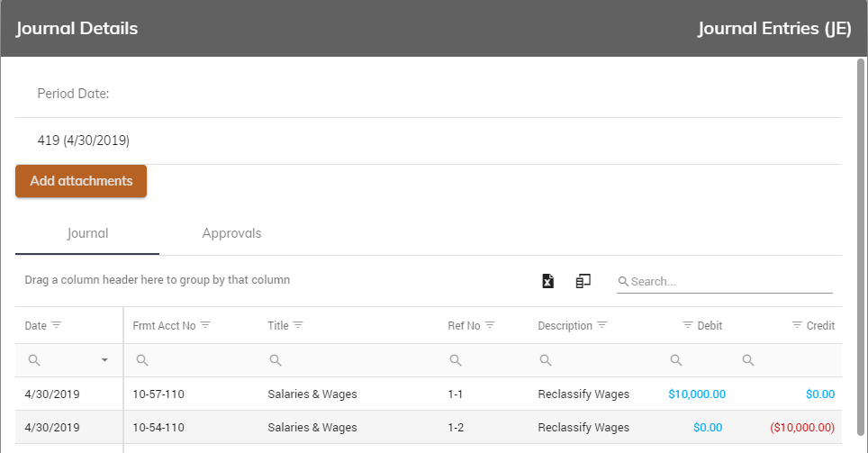Viewport: 868px width, 453px height.
Task: Open Date filter row dropdown arrow
Action: 104,360
